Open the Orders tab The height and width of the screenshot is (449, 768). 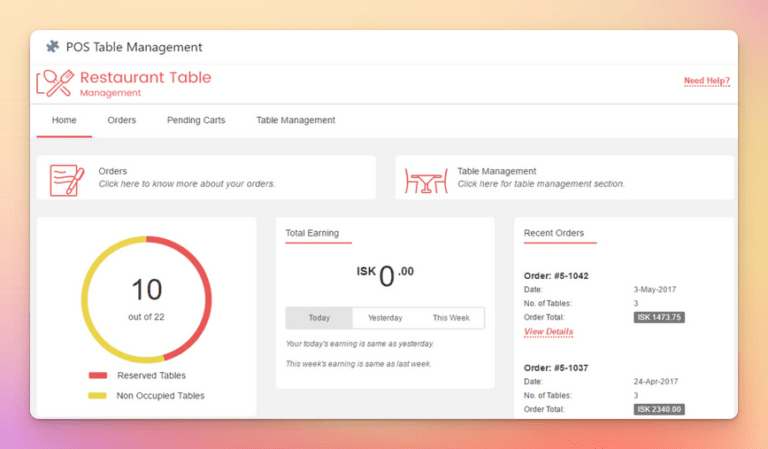point(121,120)
